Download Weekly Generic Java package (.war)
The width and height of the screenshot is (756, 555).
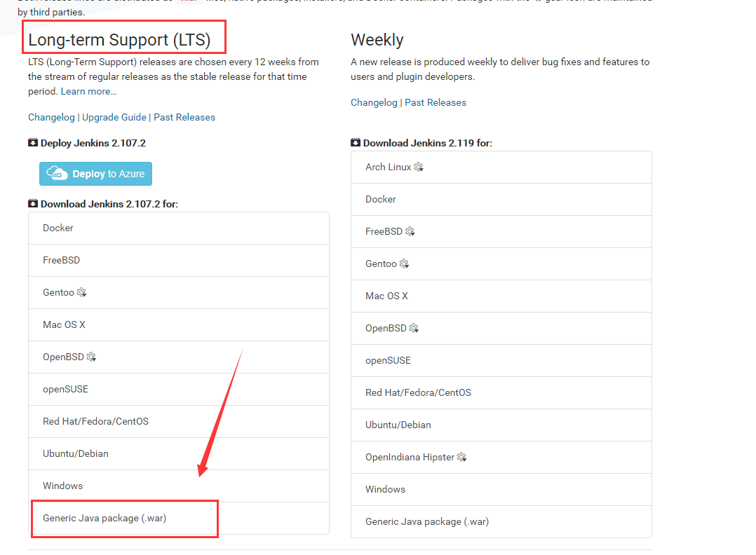(501, 522)
